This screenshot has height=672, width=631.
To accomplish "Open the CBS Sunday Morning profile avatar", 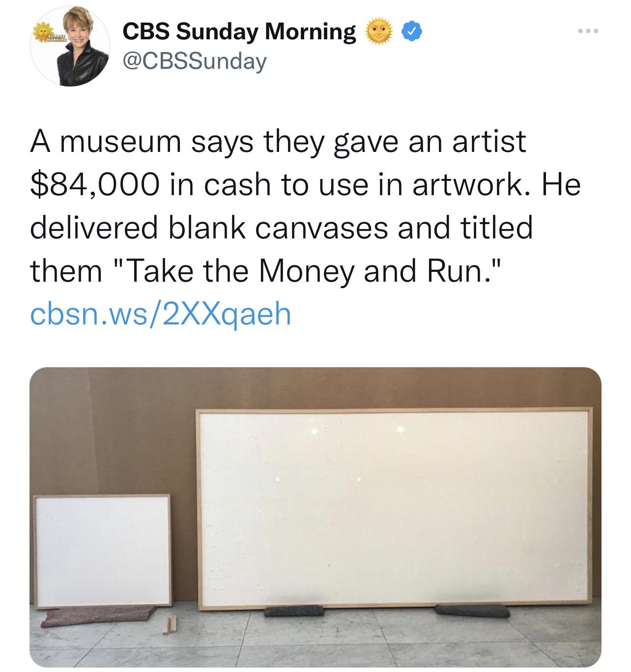I will point(70,46).
